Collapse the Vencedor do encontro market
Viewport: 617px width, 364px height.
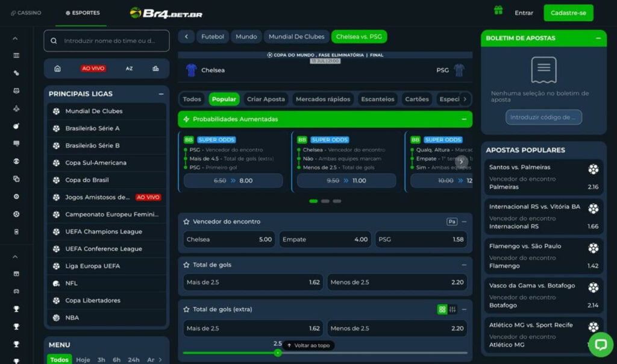[464, 222]
